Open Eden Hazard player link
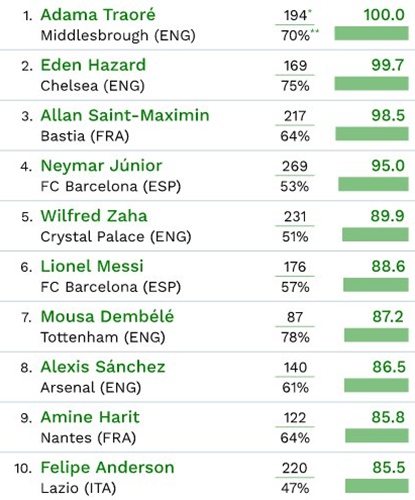The width and height of the screenshot is (415, 500). (93, 65)
